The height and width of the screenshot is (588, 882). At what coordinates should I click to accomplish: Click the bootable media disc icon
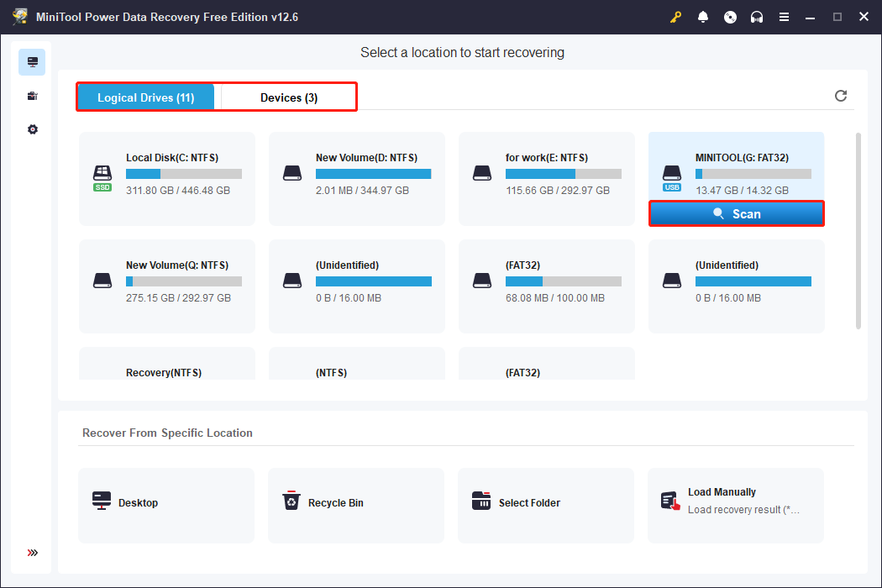(x=730, y=17)
